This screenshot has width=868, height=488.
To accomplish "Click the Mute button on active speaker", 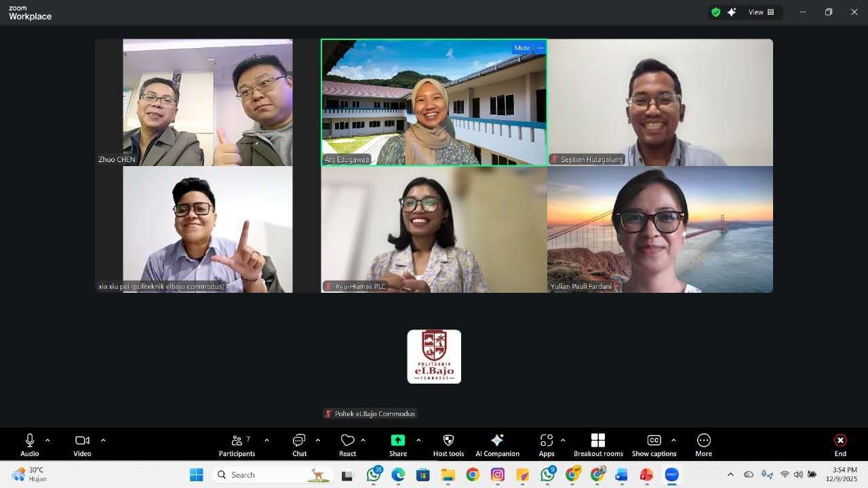I will [521, 48].
